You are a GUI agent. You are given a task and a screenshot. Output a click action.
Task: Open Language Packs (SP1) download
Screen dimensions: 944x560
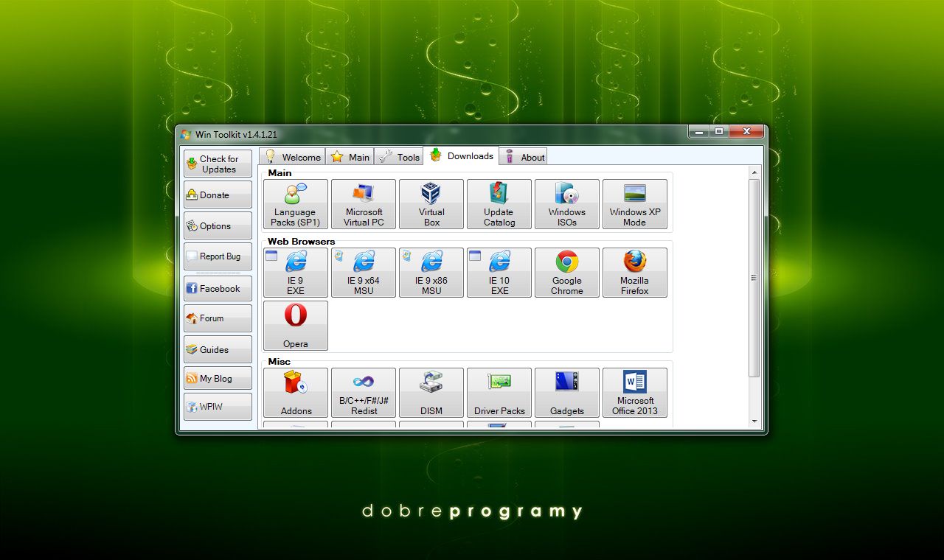click(x=295, y=204)
